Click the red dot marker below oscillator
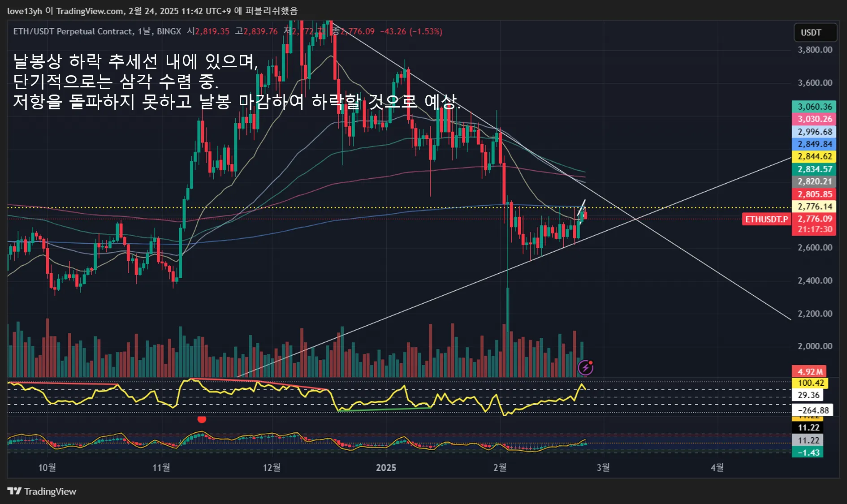This screenshot has height=504, width=847. 202,419
